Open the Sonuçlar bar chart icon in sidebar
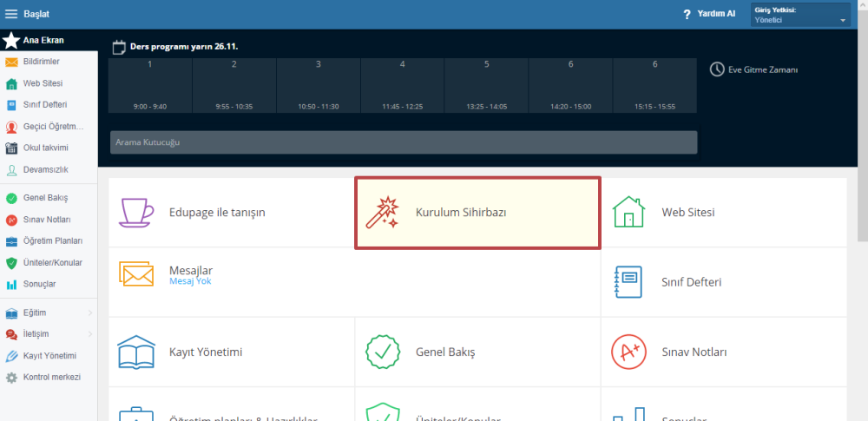 (x=11, y=285)
